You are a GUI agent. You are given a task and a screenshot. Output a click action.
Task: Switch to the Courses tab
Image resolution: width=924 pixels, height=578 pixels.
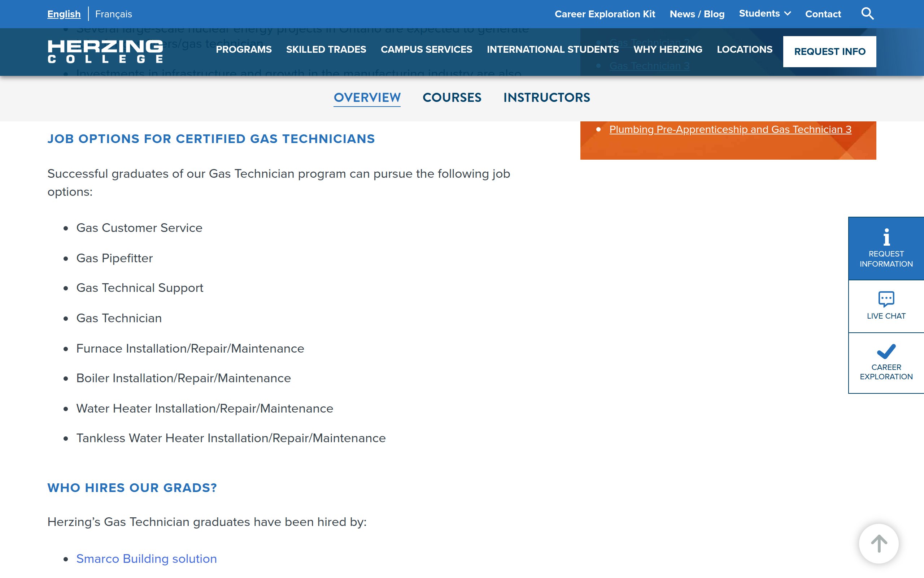click(452, 98)
